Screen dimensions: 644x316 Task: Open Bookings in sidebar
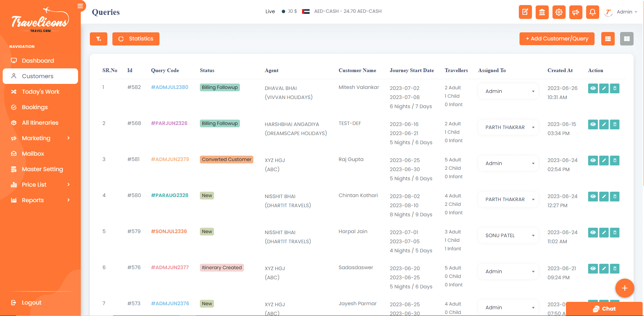(x=40, y=107)
